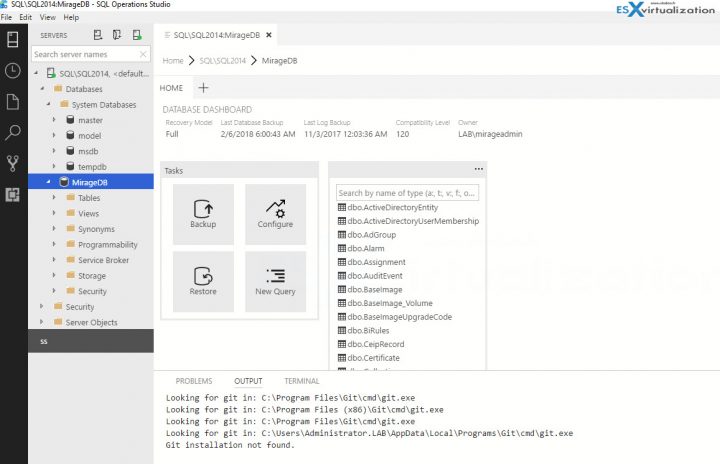The width and height of the screenshot is (720, 464).
Task: Select dbo.AuditEvent in the object list
Action: [x=375, y=276]
